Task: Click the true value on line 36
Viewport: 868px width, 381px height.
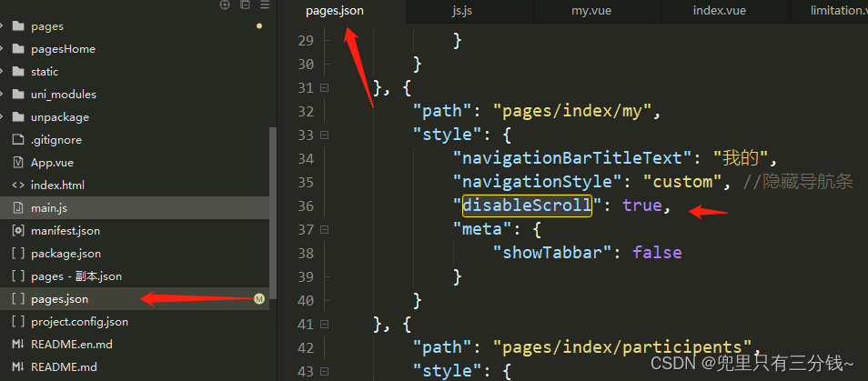Action: coord(642,206)
